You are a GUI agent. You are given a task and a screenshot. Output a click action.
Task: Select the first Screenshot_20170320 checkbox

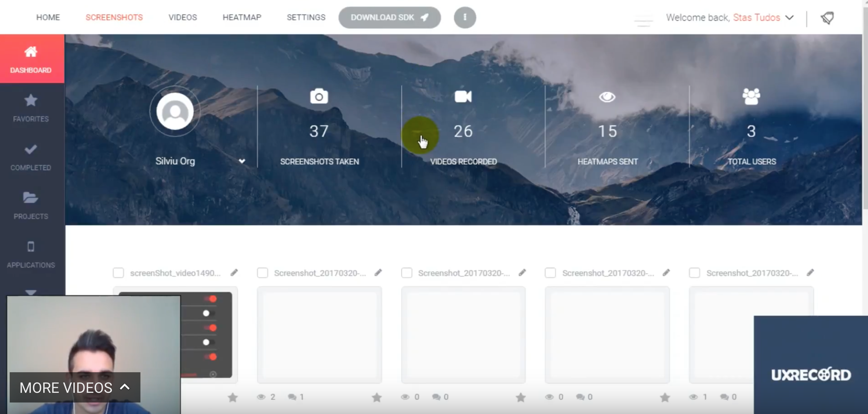click(262, 273)
